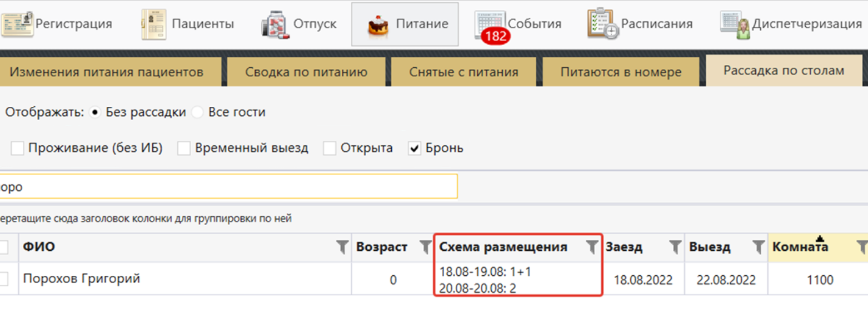This screenshot has height=327, width=868.
Task: Open the Расписания clipboard icon
Action: [x=603, y=24]
